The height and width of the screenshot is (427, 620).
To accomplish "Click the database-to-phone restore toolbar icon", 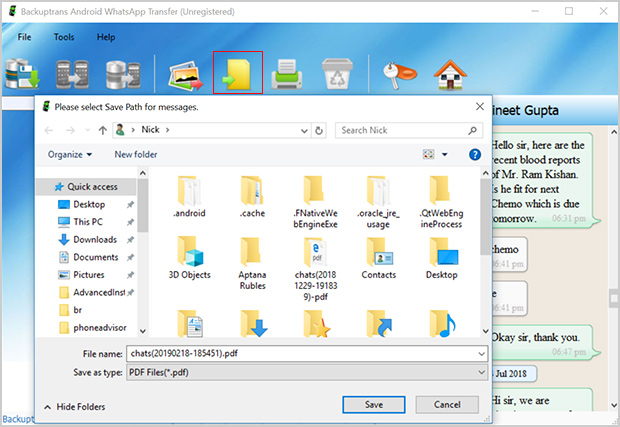I will [x=123, y=74].
